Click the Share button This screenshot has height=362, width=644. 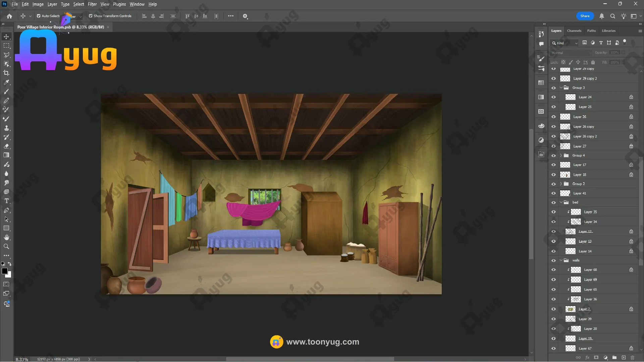585,16
